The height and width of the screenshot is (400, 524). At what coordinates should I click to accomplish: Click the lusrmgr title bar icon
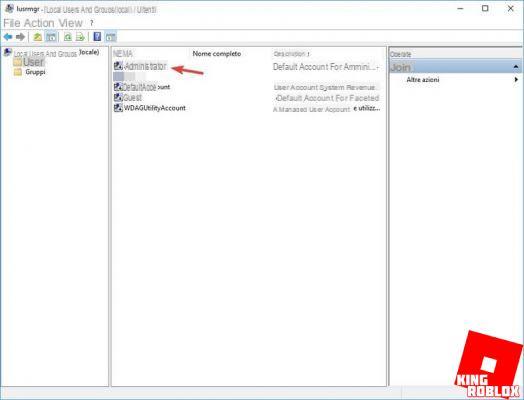9,8
